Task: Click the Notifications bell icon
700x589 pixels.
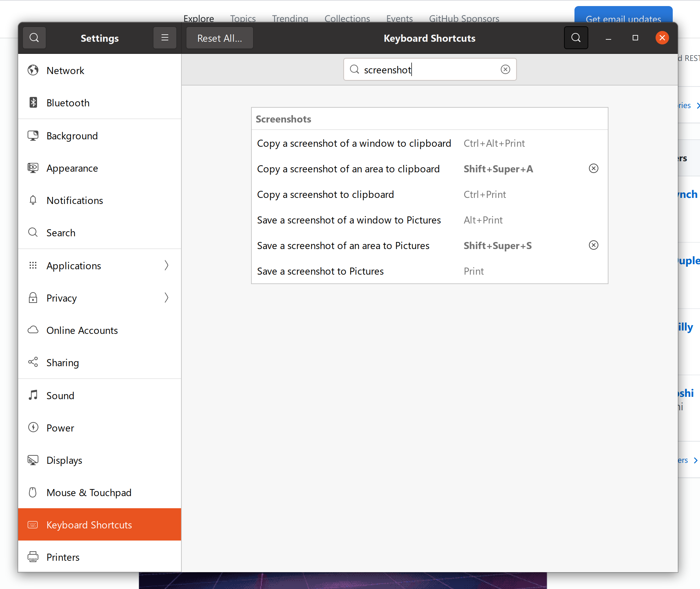Action: click(x=33, y=200)
